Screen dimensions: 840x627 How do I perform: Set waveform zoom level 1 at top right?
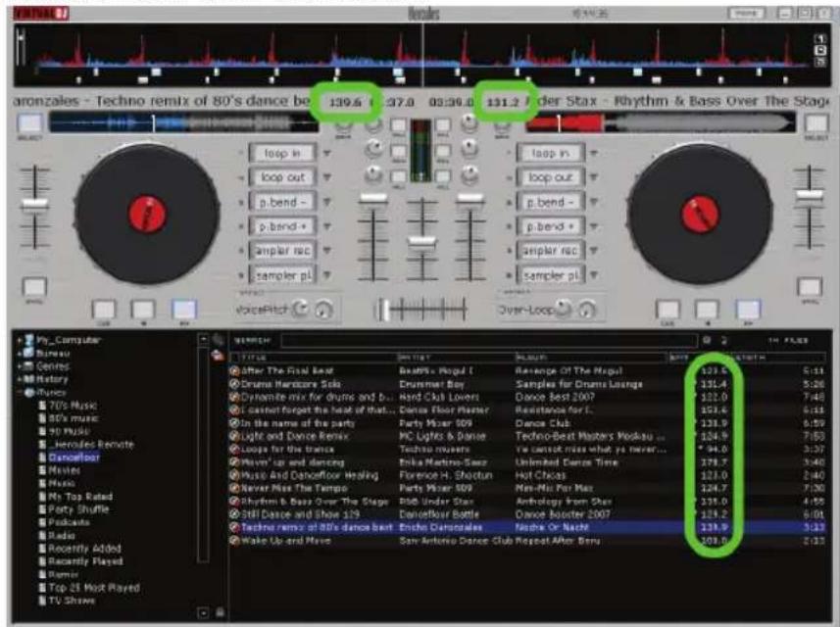pos(820,38)
